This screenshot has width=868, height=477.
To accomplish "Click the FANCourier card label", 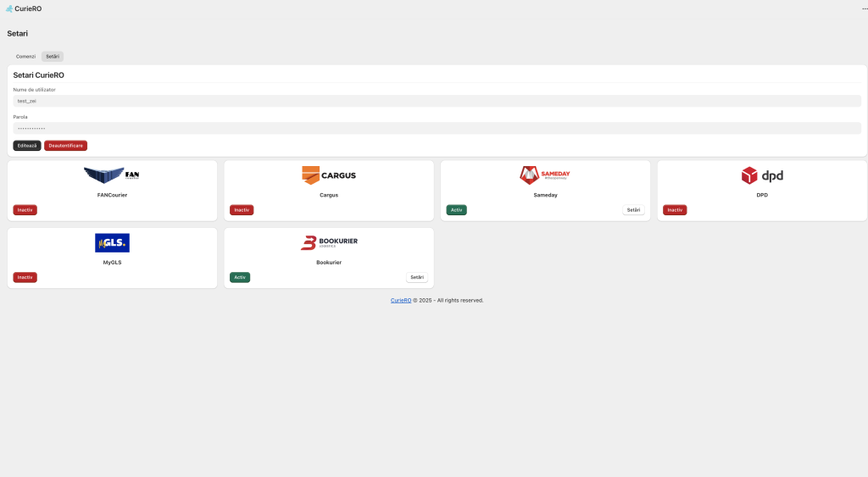I will tap(112, 196).
